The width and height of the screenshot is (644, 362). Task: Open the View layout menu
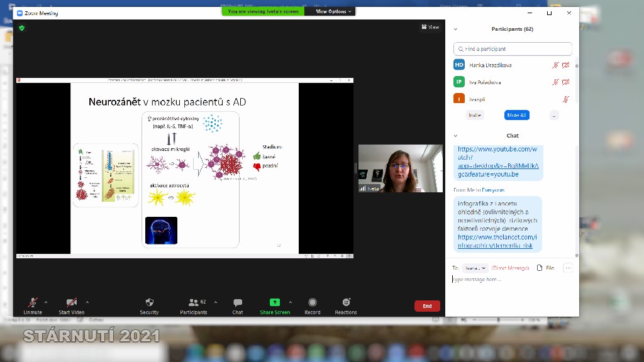point(430,27)
